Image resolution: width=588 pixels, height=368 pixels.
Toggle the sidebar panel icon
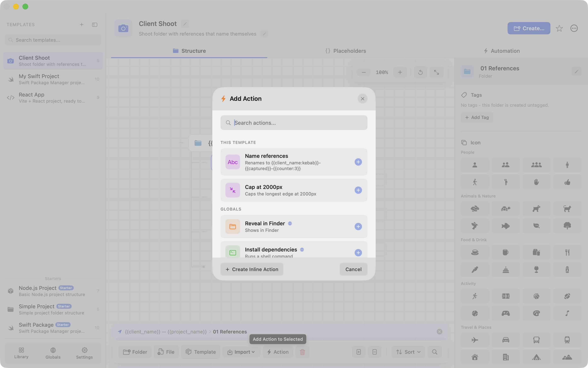(95, 25)
